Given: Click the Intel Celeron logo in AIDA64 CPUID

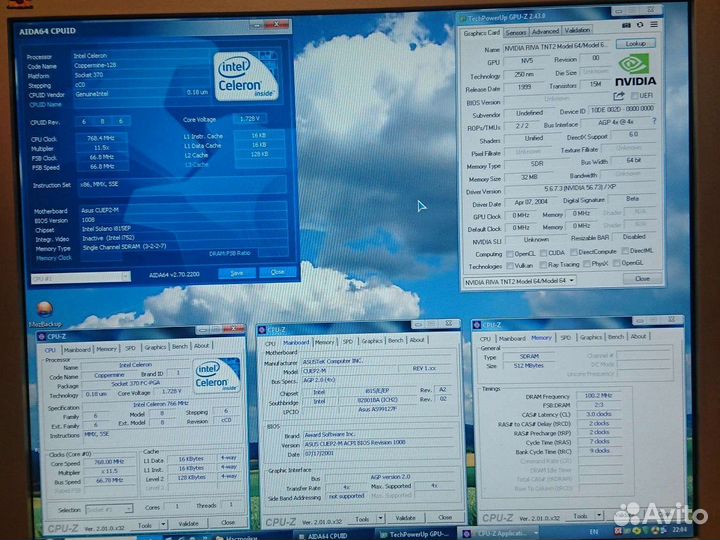Looking at the screenshot, I should (x=246, y=76).
